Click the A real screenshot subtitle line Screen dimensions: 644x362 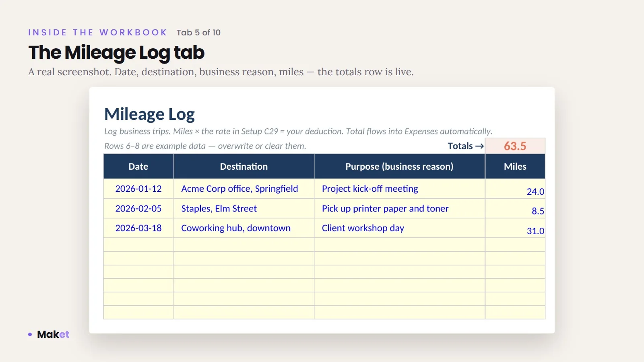(x=221, y=72)
